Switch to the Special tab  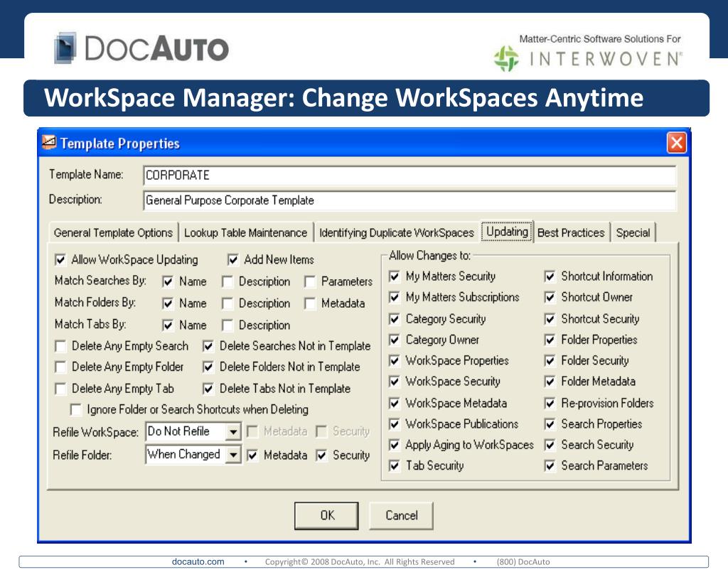tap(633, 232)
